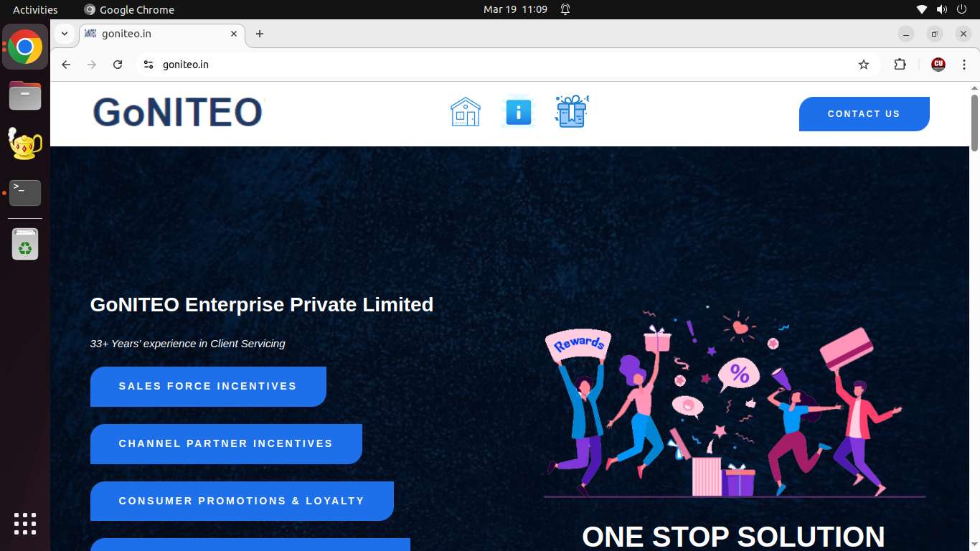980x551 pixels.
Task: Reload the goniteo.in page
Action: point(118,65)
